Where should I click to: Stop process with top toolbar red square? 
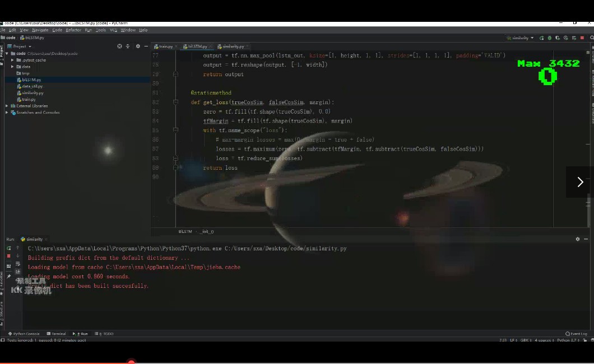click(x=582, y=38)
